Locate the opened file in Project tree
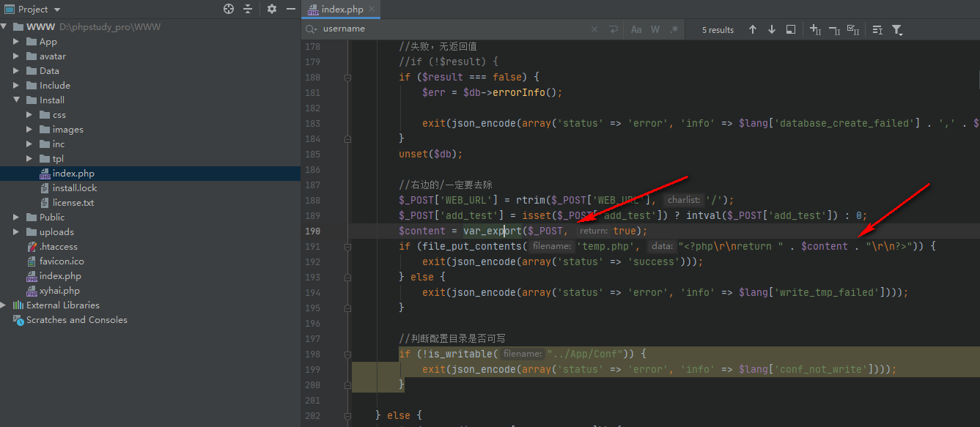 point(229,9)
